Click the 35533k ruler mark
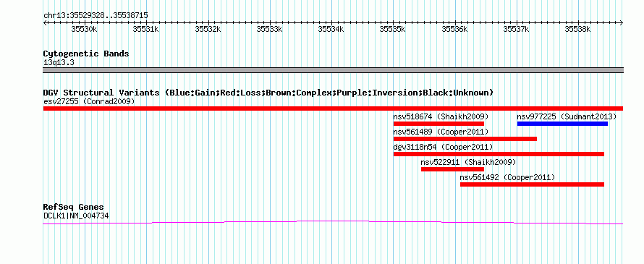 [x=269, y=29]
